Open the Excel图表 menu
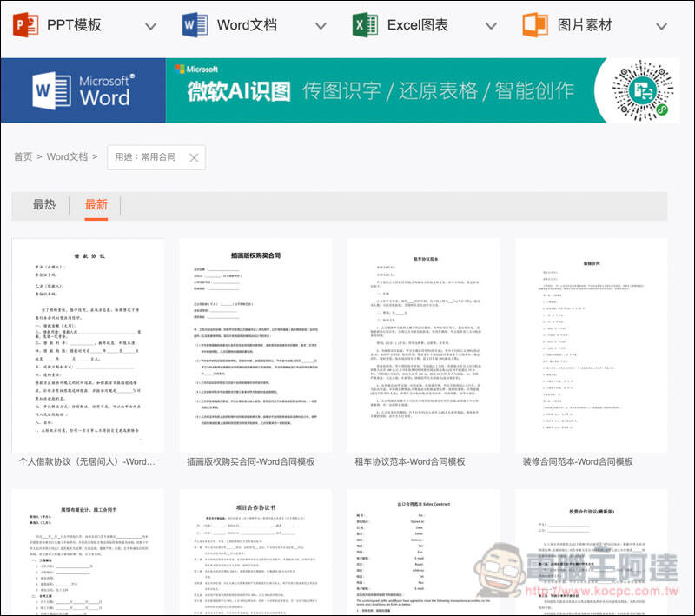The height and width of the screenshot is (616, 695). tap(418, 25)
